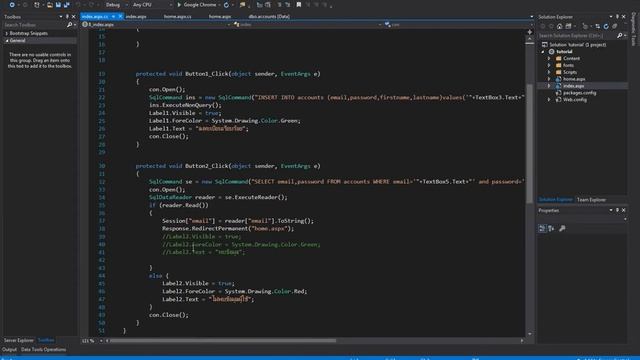The width and height of the screenshot is (640, 360).
Task: Click the Pending Changes Filter icon in Solution Explorer
Action: point(585,26)
